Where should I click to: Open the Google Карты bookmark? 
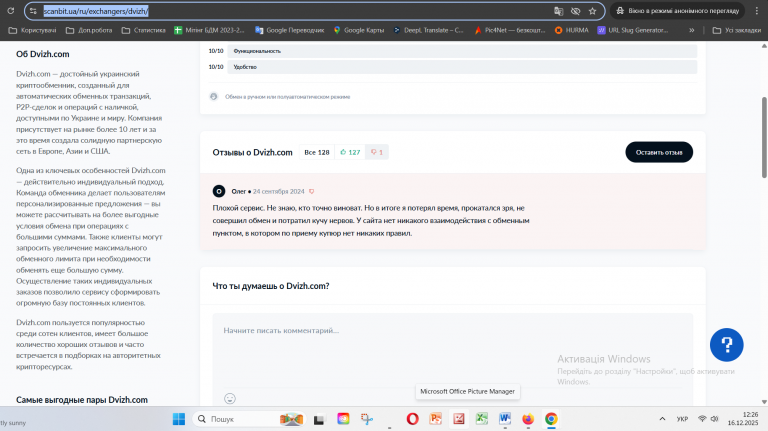[359, 30]
